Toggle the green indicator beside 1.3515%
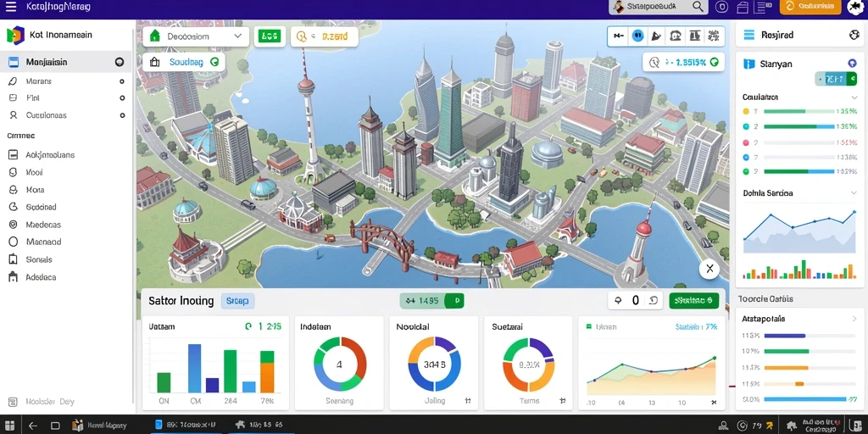868x434 pixels. coord(714,63)
